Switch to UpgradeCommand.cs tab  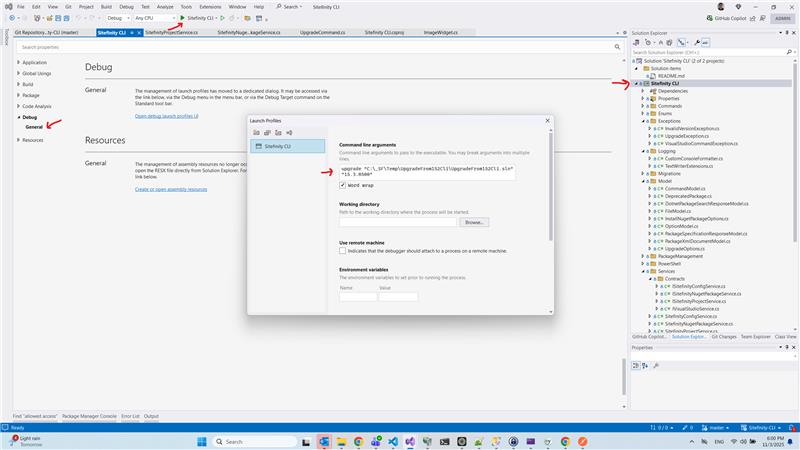point(322,32)
